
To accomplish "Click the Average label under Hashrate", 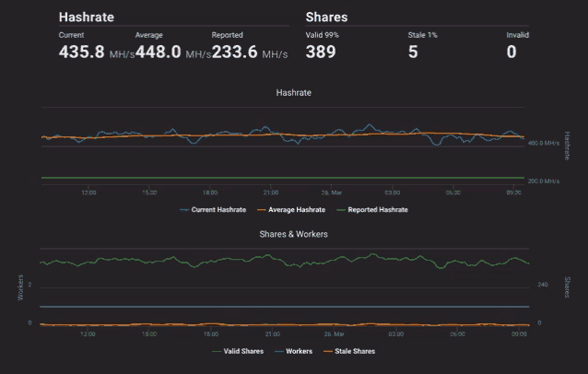I will [x=149, y=35].
